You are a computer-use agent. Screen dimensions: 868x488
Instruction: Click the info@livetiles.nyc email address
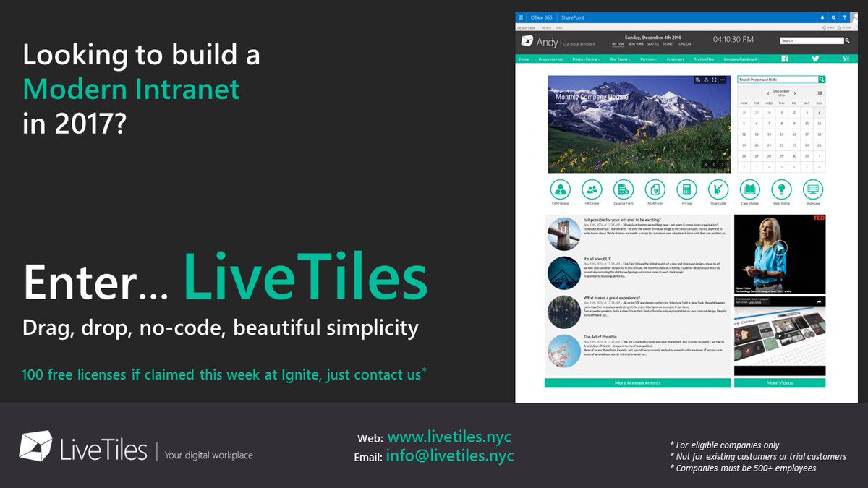tap(450, 455)
